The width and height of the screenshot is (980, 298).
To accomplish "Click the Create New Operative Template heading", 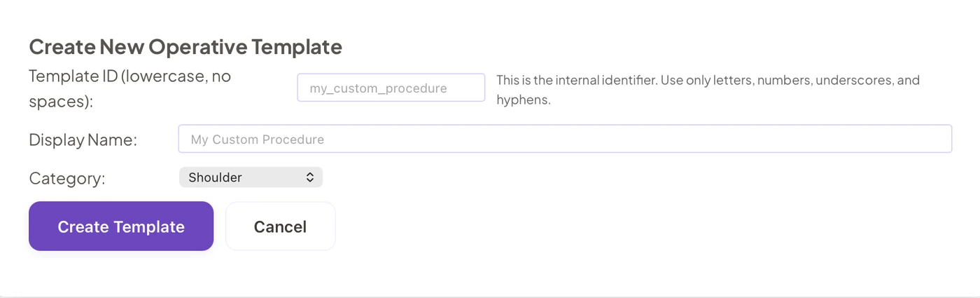I will coord(185,47).
